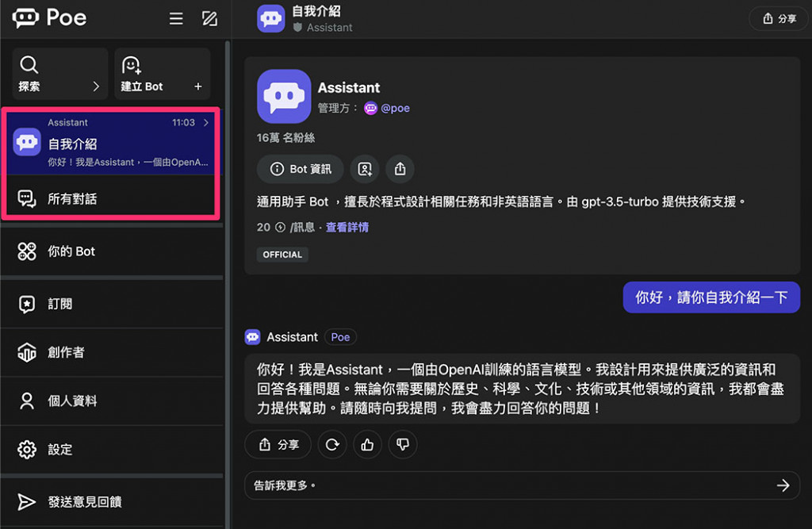Click the 分享 button in the header

(x=779, y=19)
